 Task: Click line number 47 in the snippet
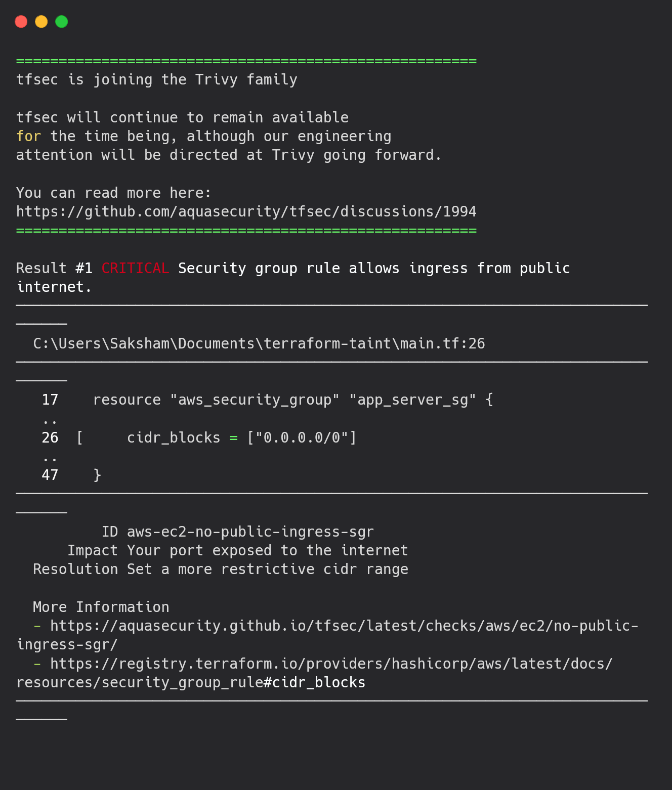(x=50, y=475)
